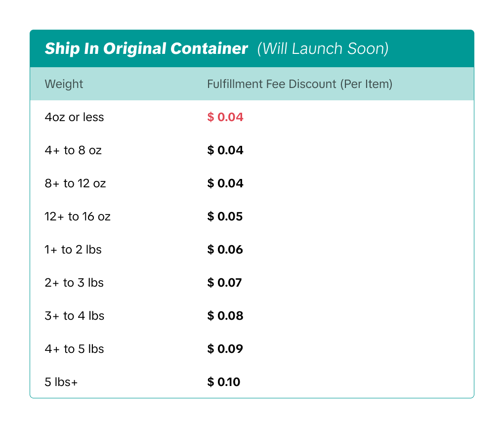The height and width of the screenshot is (428, 504).
Task: Select the Weight column header
Action: (x=64, y=84)
